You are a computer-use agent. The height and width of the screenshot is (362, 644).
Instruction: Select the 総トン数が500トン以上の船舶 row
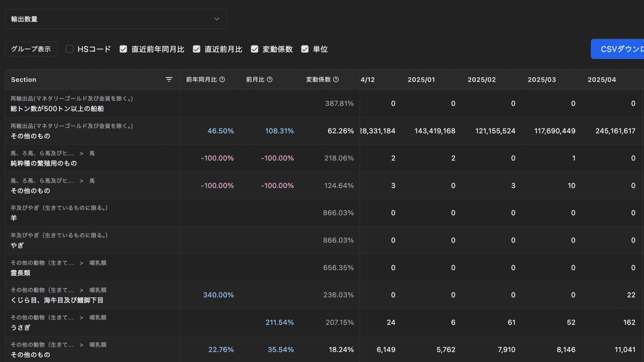coord(57,108)
